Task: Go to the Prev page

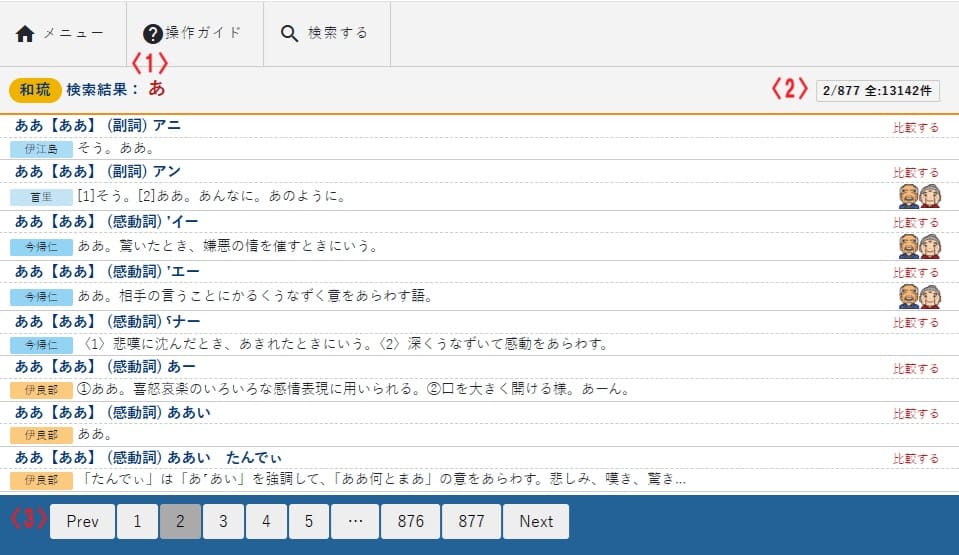Action: point(83,521)
